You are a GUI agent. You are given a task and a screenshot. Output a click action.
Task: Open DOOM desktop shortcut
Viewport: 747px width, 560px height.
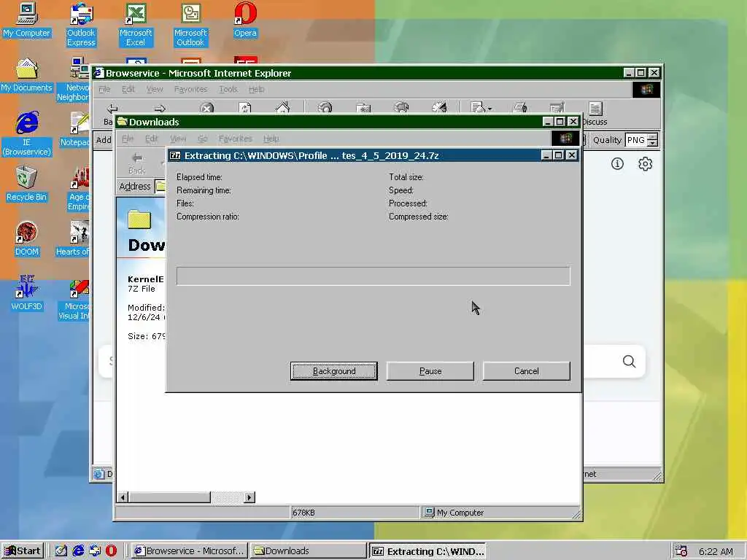[27, 239]
